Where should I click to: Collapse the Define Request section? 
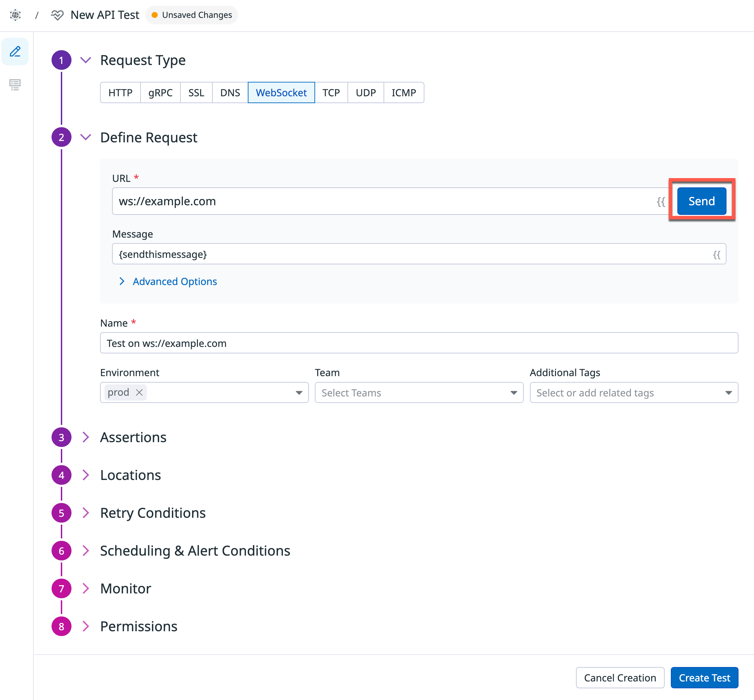pyautogui.click(x=86, y=137)
